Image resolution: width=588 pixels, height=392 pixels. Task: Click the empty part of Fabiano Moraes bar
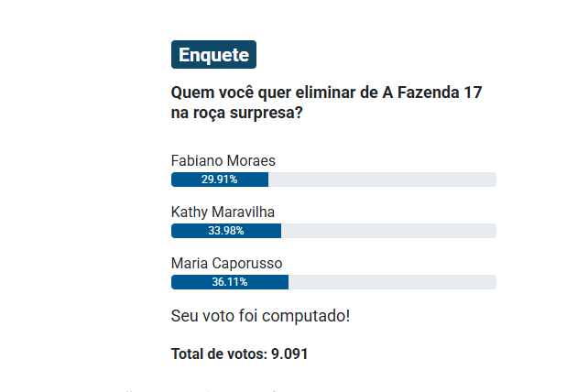click(381, 180)
